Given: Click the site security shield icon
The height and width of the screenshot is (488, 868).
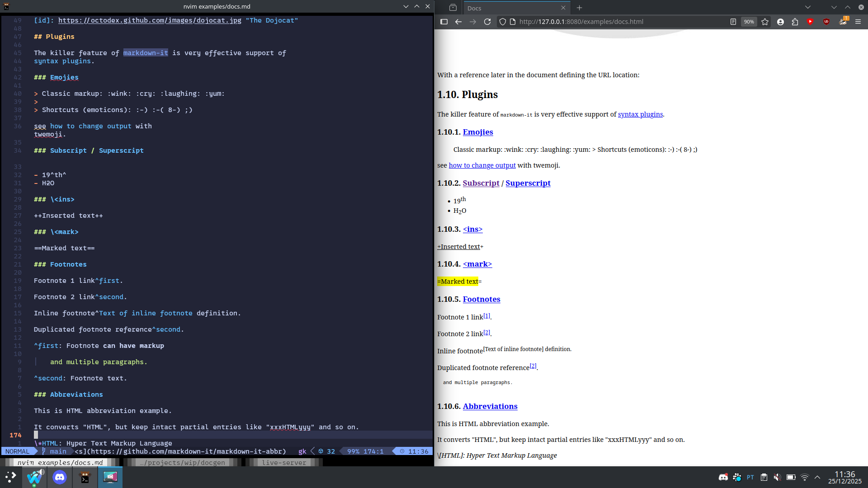Looking at the screenshot, I should pyautogui.click(x=502, y=22).
